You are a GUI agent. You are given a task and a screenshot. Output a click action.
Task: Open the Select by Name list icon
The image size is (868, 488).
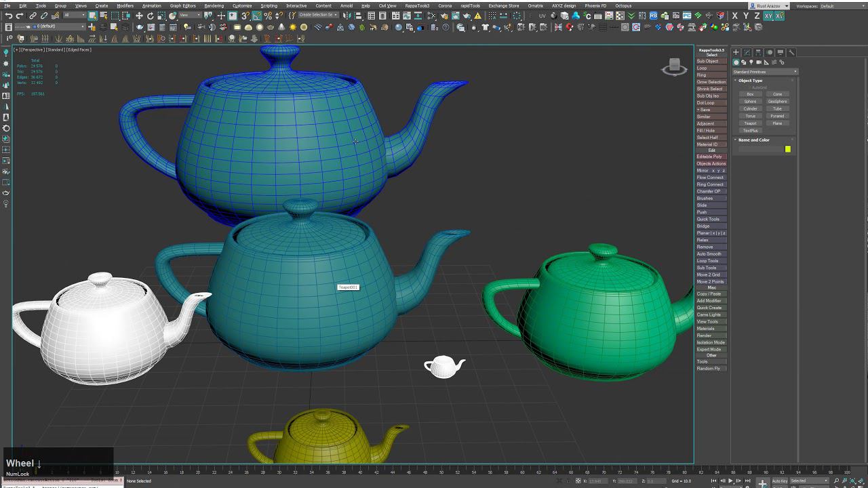pyautogui.click(x=103, y=16)
